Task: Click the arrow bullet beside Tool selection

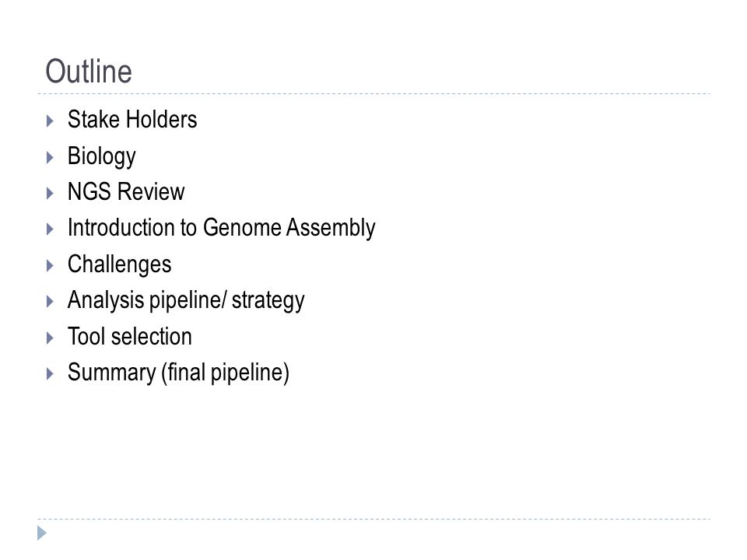Action: coord(50,338)
